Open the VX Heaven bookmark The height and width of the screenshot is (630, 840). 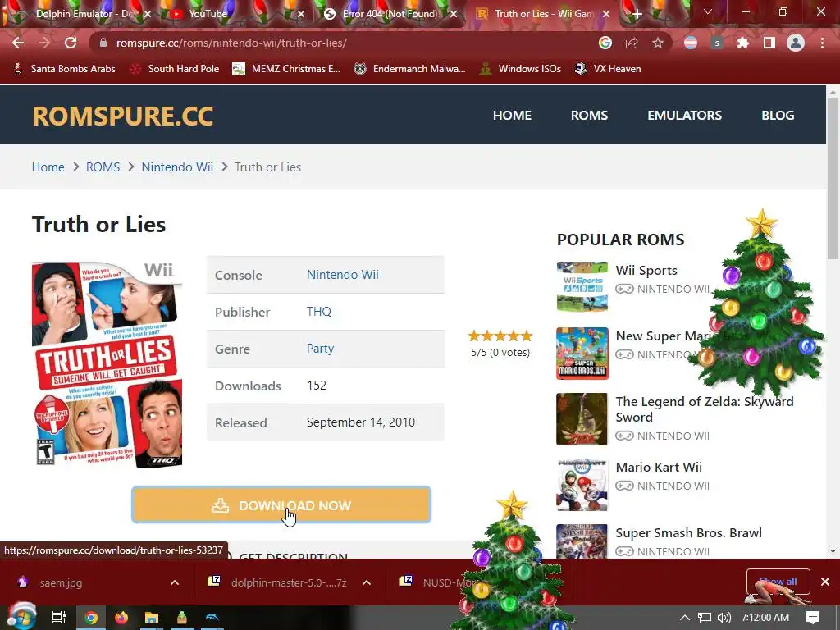point(608,69)
